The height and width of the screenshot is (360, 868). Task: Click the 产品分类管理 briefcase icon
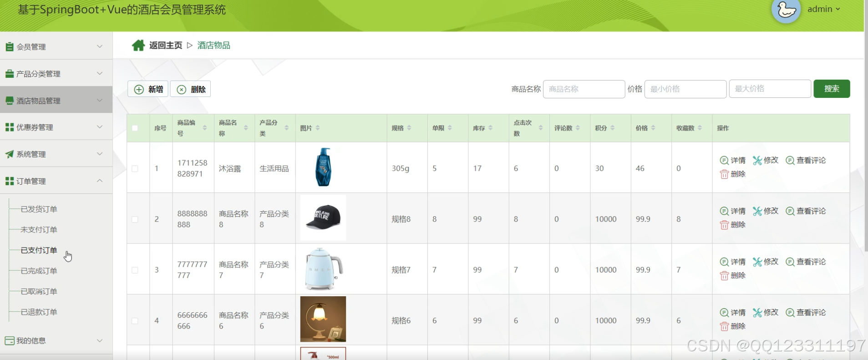[x=9, y=74]
